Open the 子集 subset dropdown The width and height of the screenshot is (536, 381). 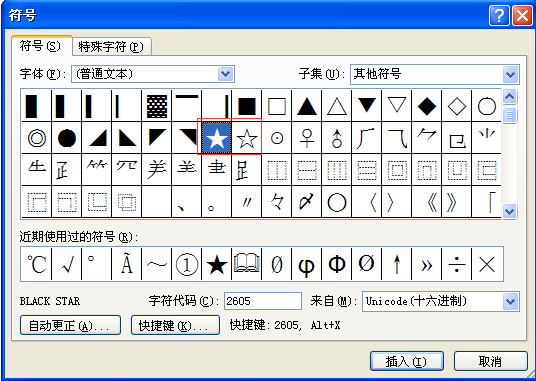point(511,74)
